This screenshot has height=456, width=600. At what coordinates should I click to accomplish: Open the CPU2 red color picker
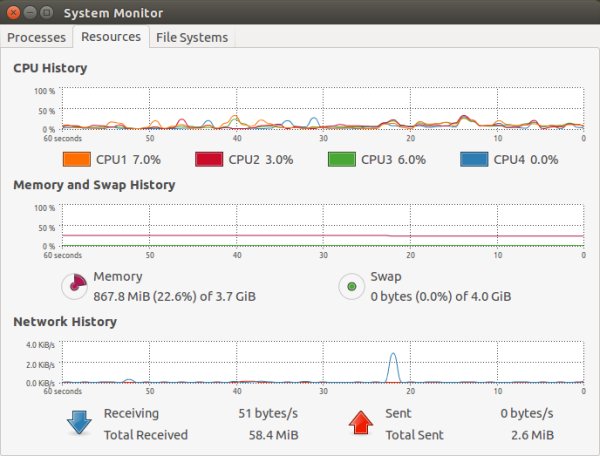click(208, 159)
